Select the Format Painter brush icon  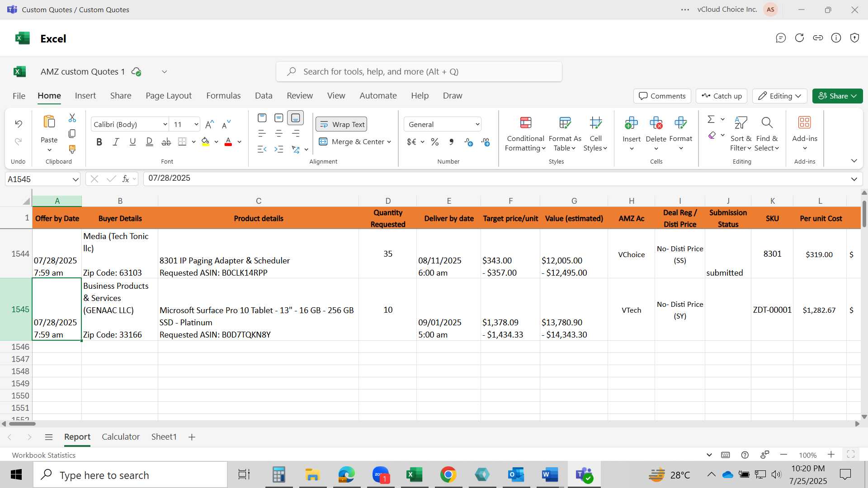[72, 149]
